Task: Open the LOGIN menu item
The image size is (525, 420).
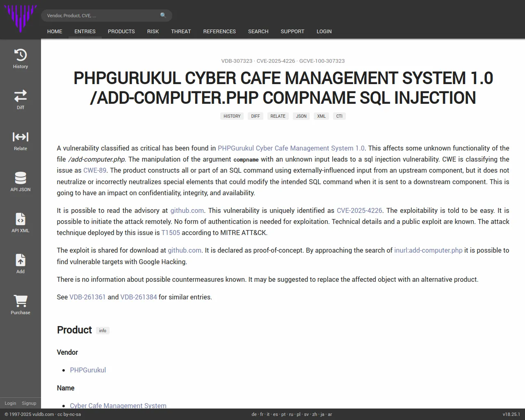Action: click(324, 32)
